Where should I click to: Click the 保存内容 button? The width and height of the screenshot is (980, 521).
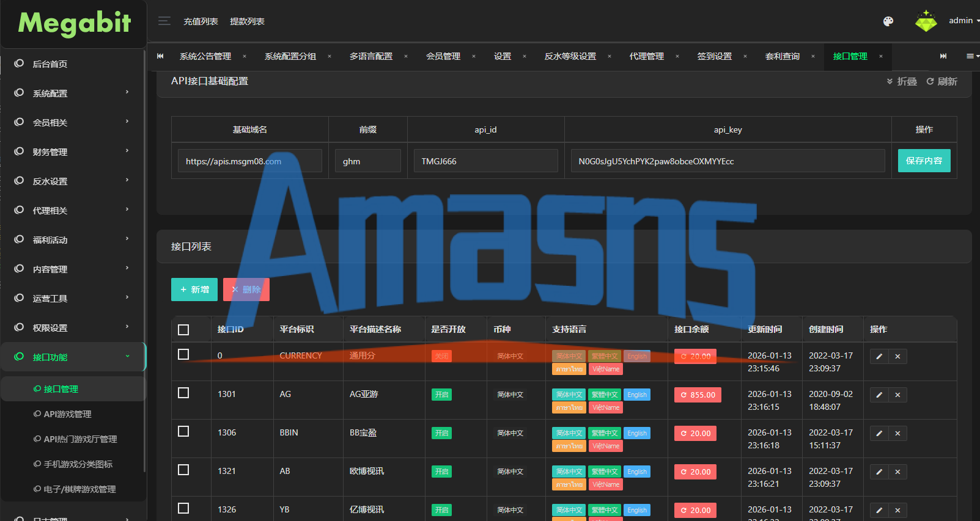click(924, 161)
